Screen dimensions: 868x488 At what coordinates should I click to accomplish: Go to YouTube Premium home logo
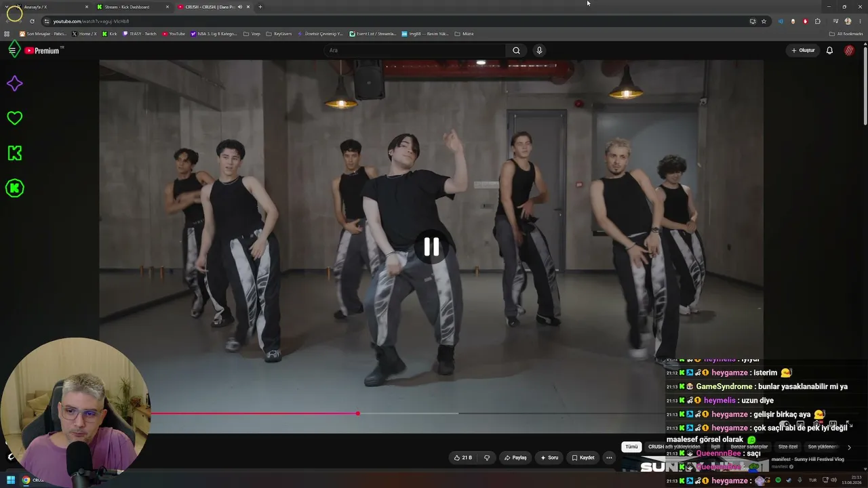(x=43, y=51)
